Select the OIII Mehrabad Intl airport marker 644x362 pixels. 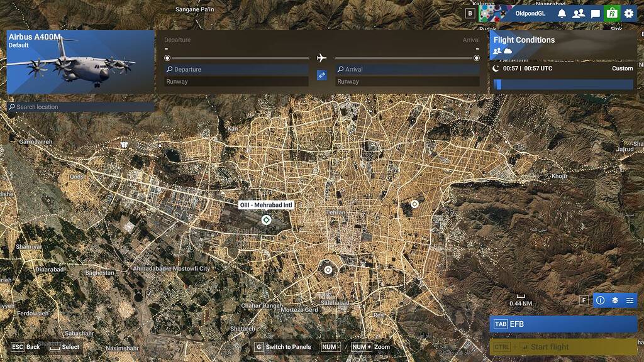(267, 219)
